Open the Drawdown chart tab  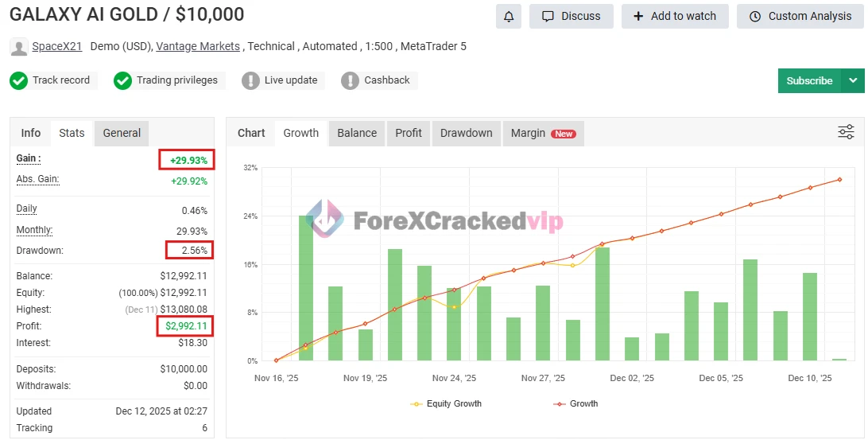pos(466,133)
